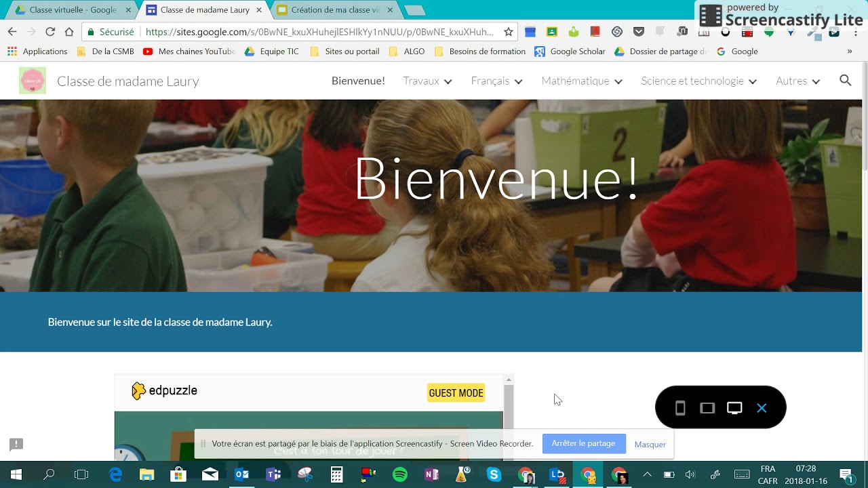
Task: Open the ALGO bookmark folder
Action: click(x=407, y=52)
